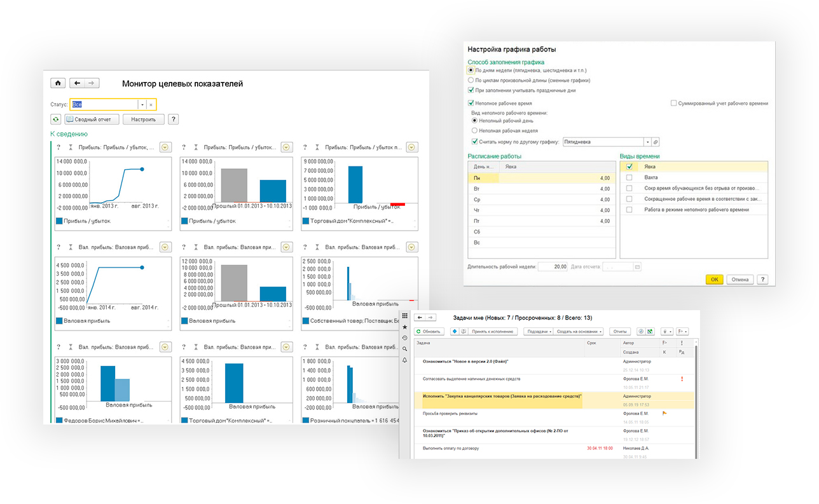The height and width of the screenshot is (504, 819).
Task: Open the sections grid icon in the sidebar
Action: point(404,316)
